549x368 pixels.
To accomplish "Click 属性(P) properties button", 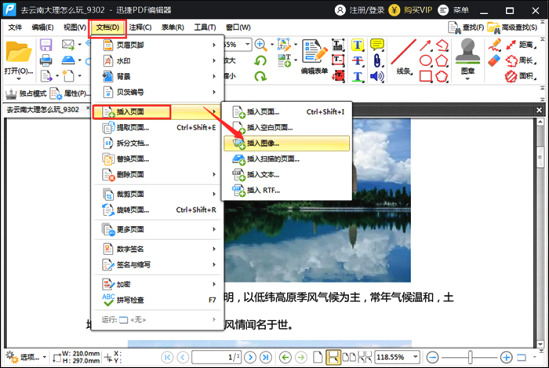I will (69, 93).
